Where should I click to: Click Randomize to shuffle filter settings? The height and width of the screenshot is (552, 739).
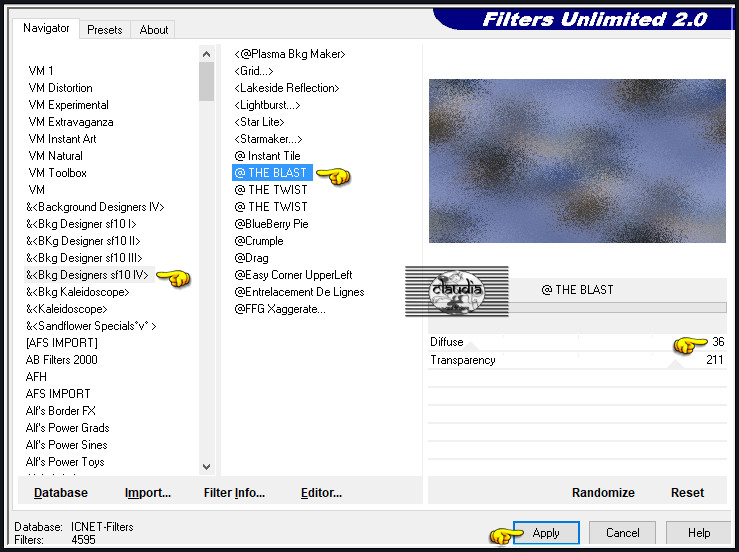click(603, 493)
